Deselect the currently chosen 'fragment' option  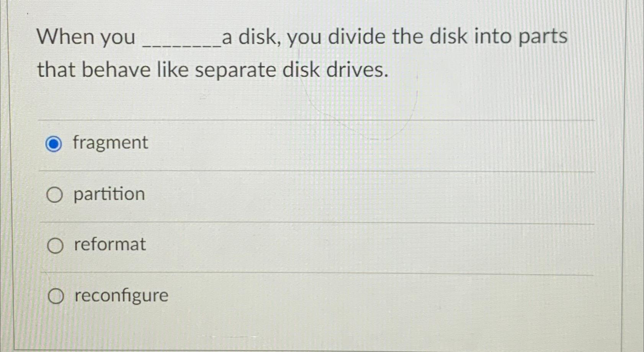54,144
